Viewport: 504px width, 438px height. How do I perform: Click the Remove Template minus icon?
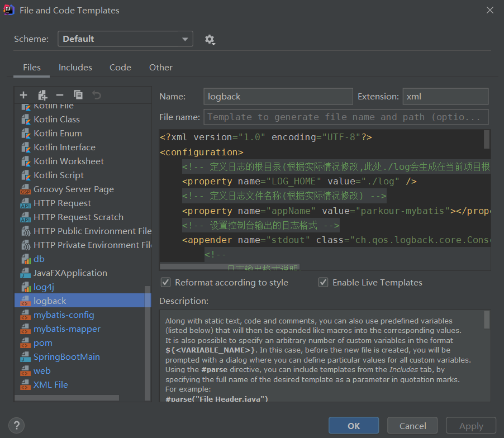[60, 95]
